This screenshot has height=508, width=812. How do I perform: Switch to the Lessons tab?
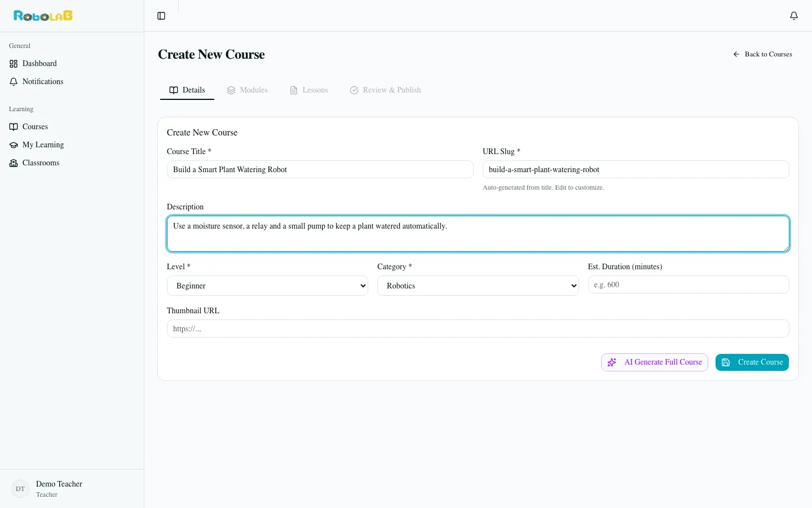(309, 90)
